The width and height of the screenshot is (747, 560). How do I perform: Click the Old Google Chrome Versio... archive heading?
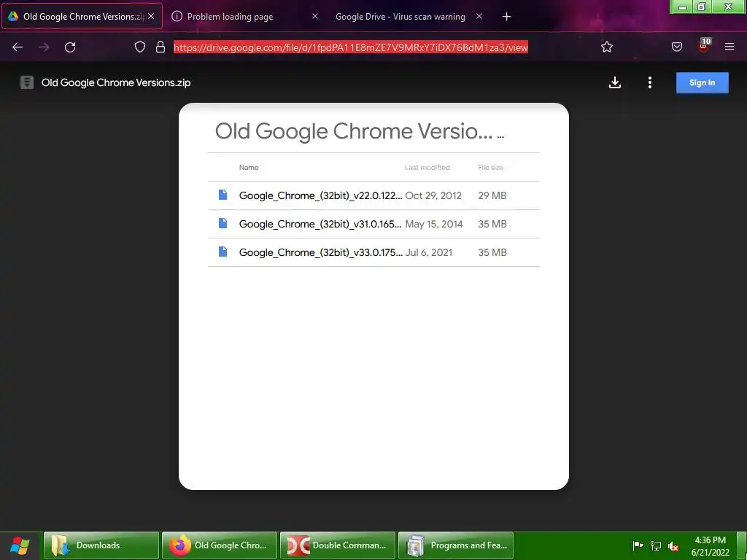tap(354, 131)
